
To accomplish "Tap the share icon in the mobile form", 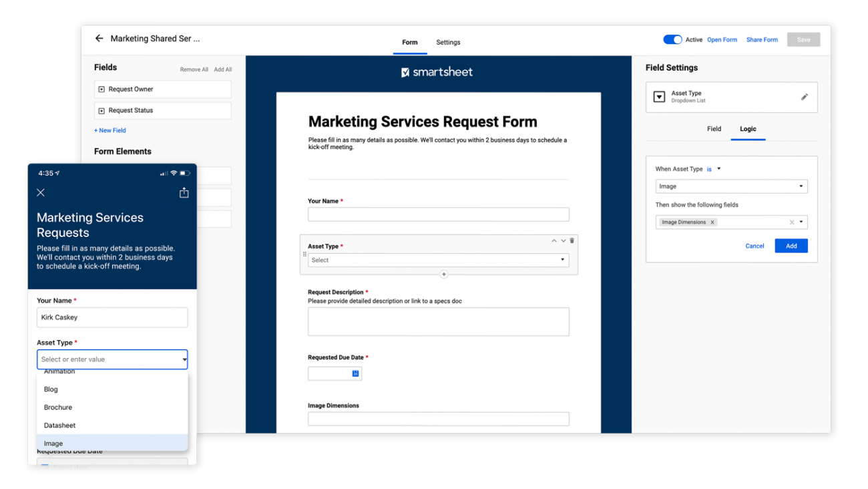I will tap(184, 192).
